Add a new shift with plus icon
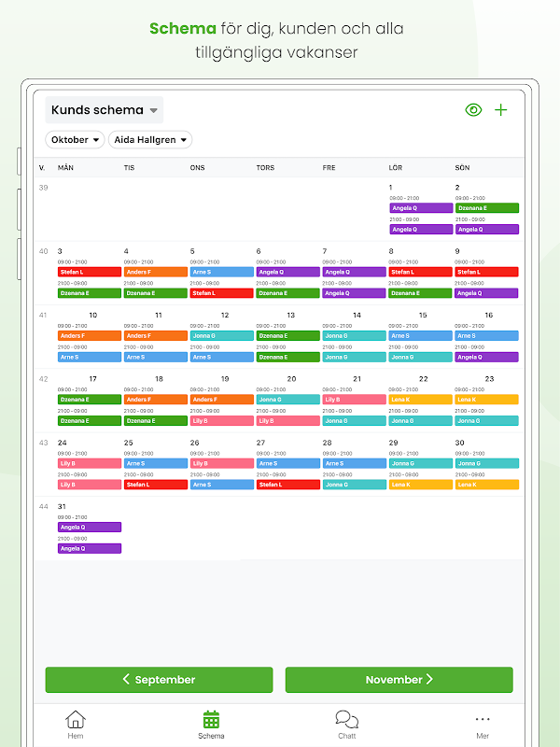The width and height of the screenshot is (560, 747). pos(501,110)
